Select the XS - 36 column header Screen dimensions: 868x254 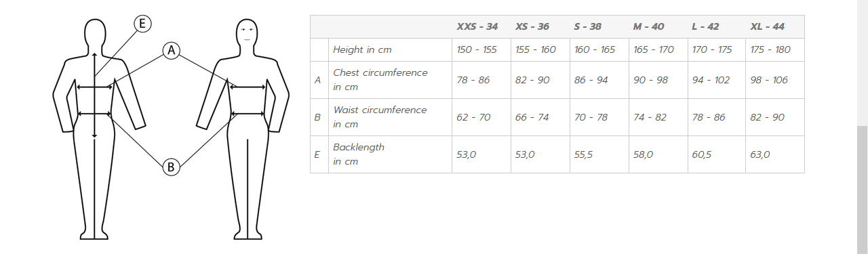tap(532, 27)
